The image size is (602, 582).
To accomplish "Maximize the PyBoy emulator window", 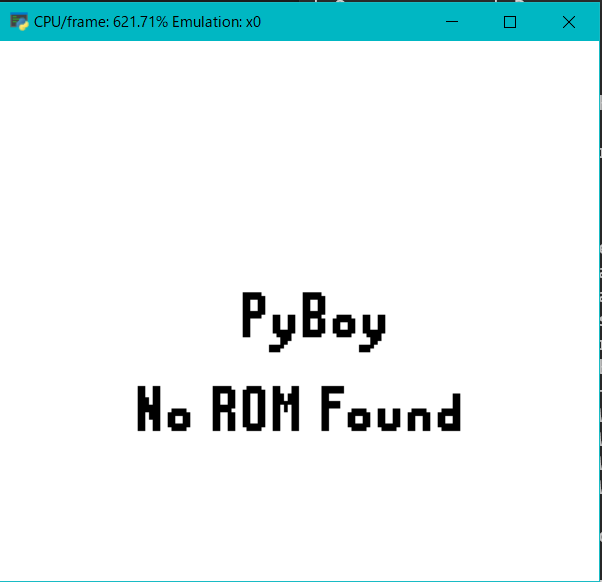I will click(509, 22).
